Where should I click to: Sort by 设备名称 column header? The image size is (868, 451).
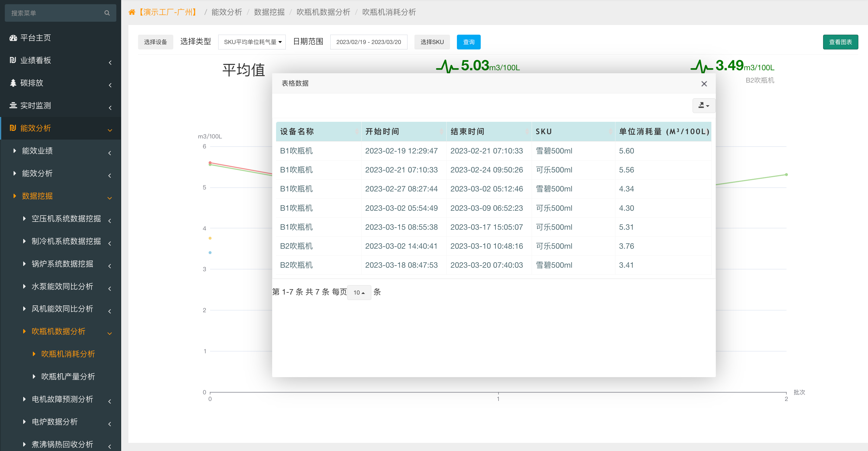pyautogui.click(x=319, y=131)
